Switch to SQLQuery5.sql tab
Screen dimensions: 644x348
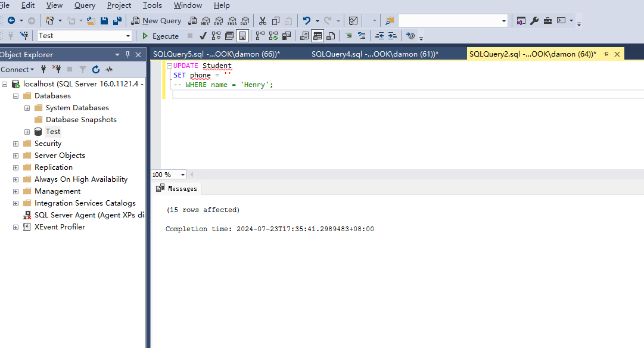(216, 54)
